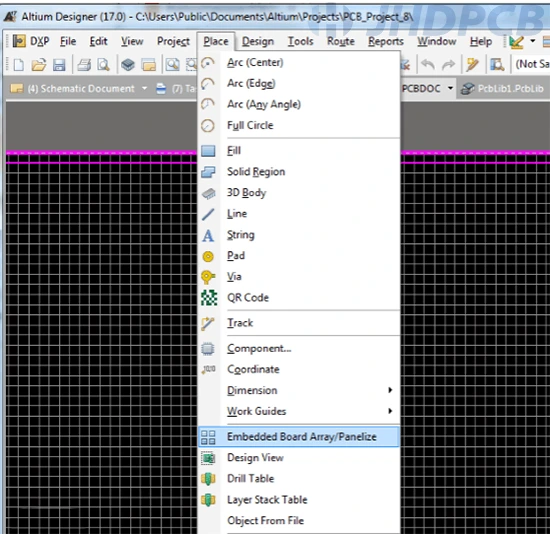Open the Project menu
This screenshot has height=534, width=550.
(173, 41)
